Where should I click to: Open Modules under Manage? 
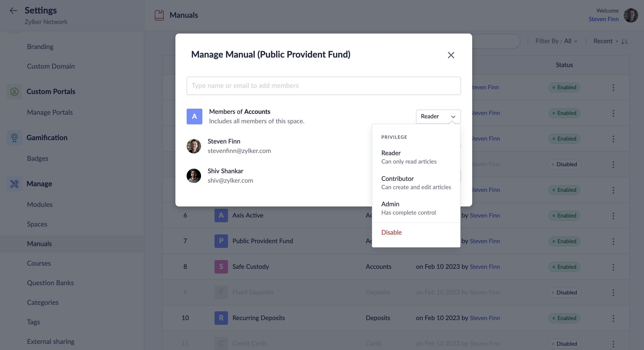40,204
